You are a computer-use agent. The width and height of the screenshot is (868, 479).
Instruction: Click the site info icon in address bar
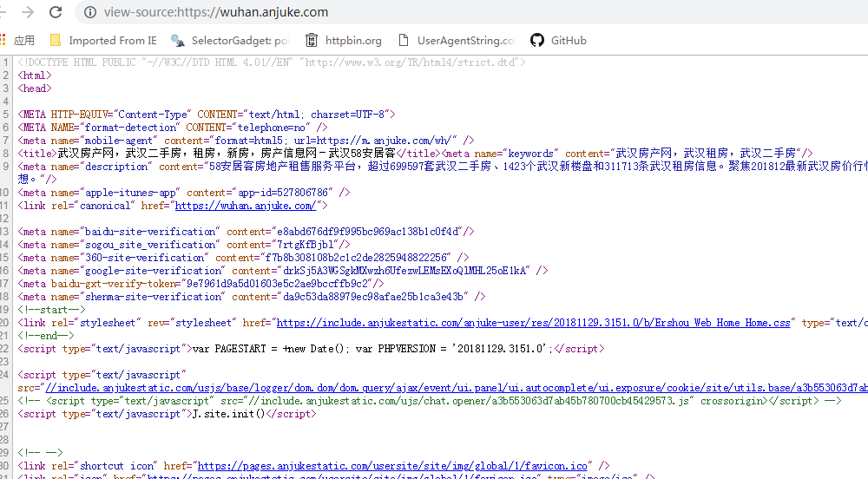90,12
